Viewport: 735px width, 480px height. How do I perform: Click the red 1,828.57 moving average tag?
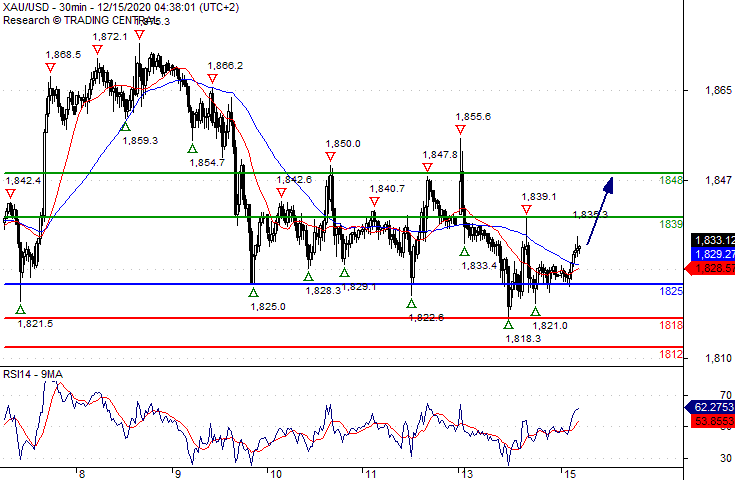tap(710, 268)
